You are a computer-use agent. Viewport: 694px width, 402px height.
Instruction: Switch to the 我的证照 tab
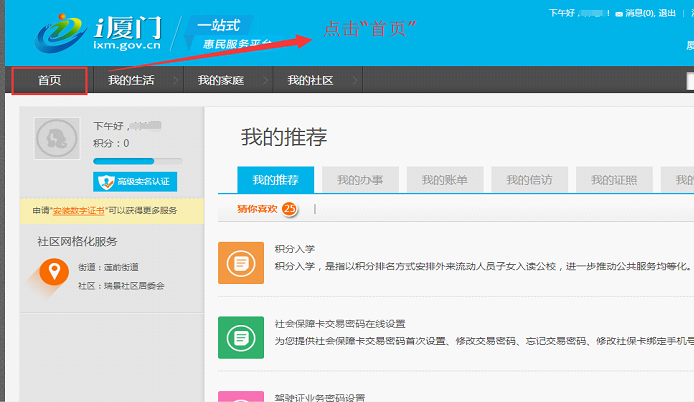(613, 180)
